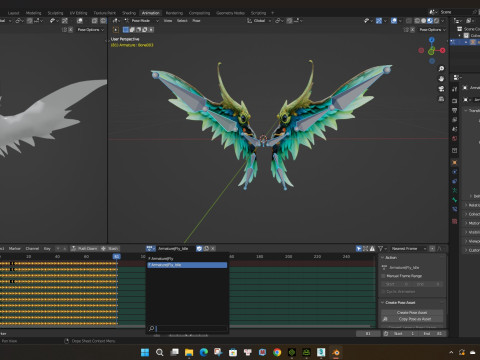
Task: Open the Select menu in 3D viewport
Action: pyautogui.click(x=182, y=21)
